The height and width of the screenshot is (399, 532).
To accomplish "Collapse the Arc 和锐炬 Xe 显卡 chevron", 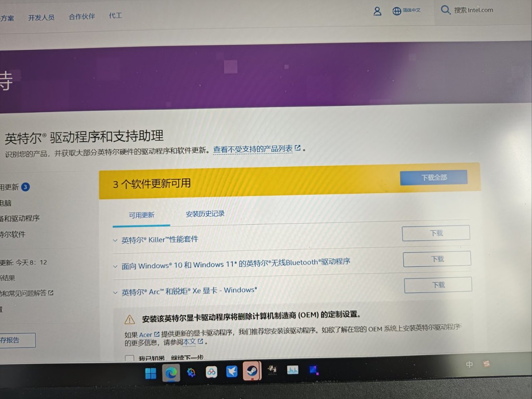I will pos(115,293).
